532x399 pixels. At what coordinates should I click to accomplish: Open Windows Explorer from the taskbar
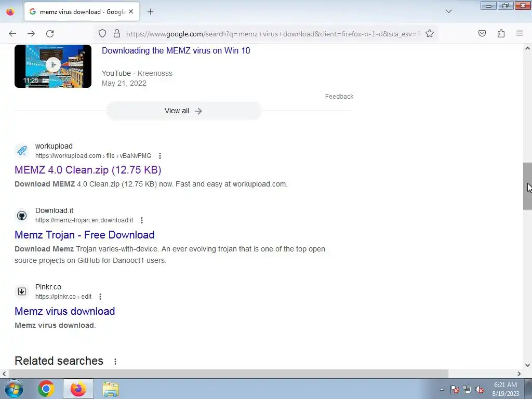(x=111, y=389)
